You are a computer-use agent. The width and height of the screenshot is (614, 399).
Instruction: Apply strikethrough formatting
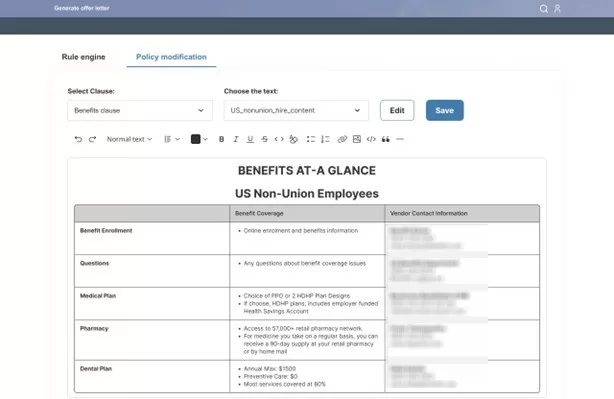click(265, 139)
